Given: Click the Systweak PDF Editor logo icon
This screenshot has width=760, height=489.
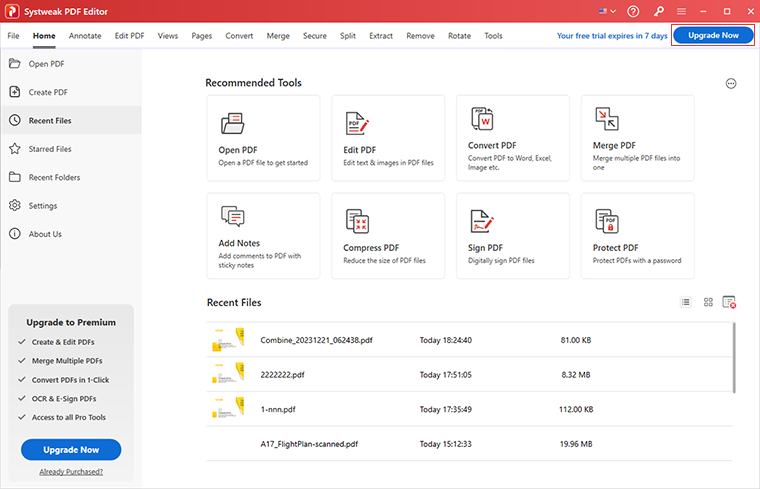Looking at the screenshot, I should [x=12, y=11].
